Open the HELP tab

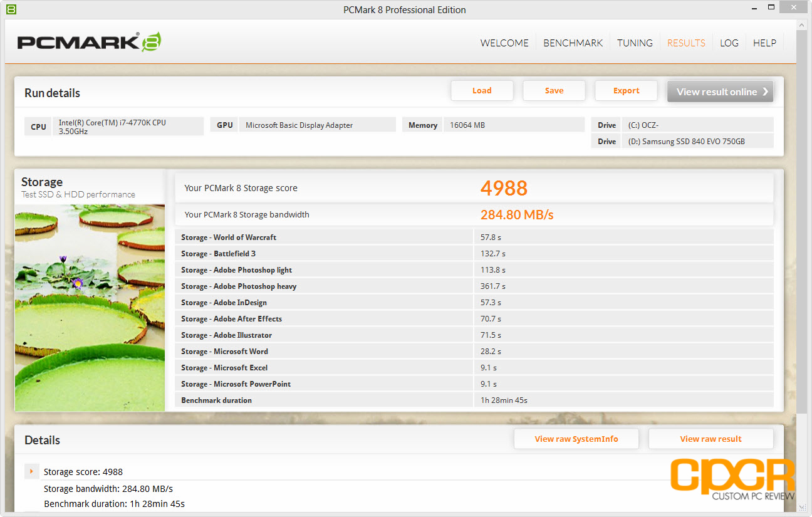point(764,43)
